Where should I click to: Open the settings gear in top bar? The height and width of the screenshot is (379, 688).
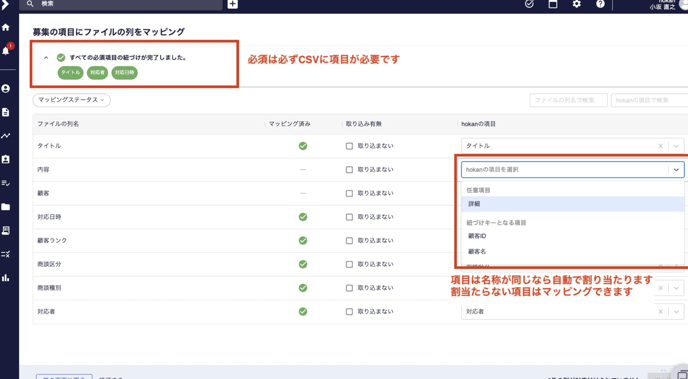[577, 4]
